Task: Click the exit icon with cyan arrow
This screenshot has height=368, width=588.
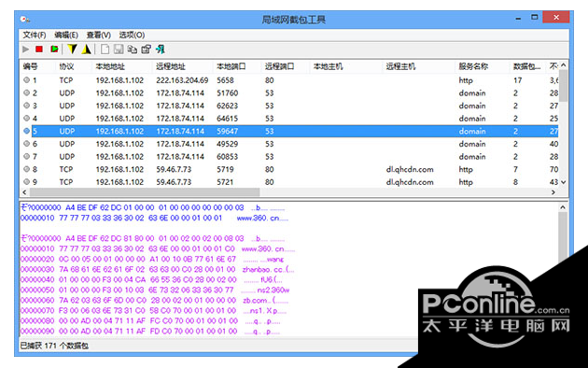Action: (161, 50)
